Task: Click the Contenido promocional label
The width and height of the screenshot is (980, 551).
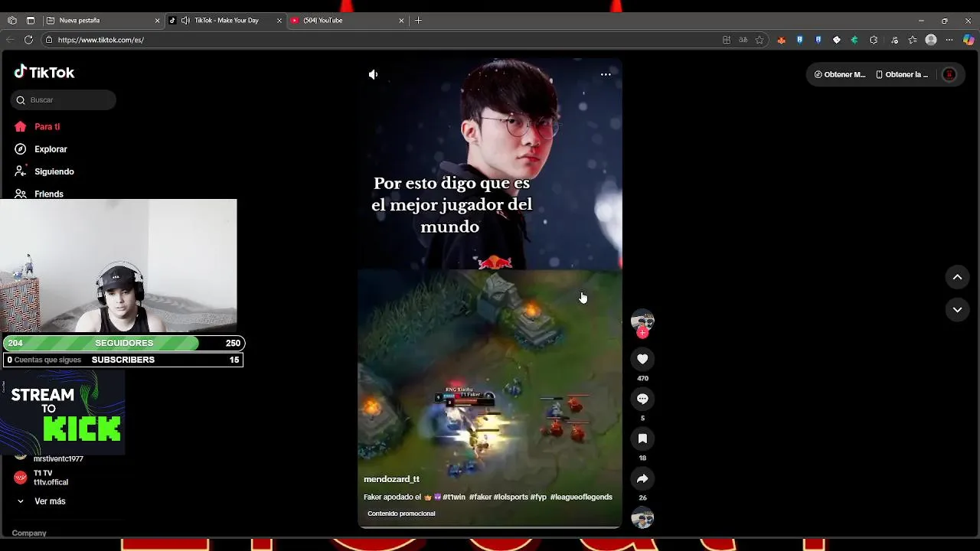Action: pos(401,514)
